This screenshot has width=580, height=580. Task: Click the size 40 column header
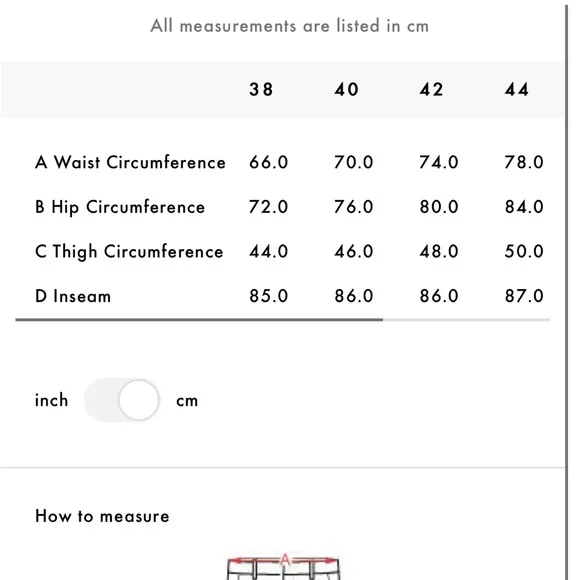(347, 90)
